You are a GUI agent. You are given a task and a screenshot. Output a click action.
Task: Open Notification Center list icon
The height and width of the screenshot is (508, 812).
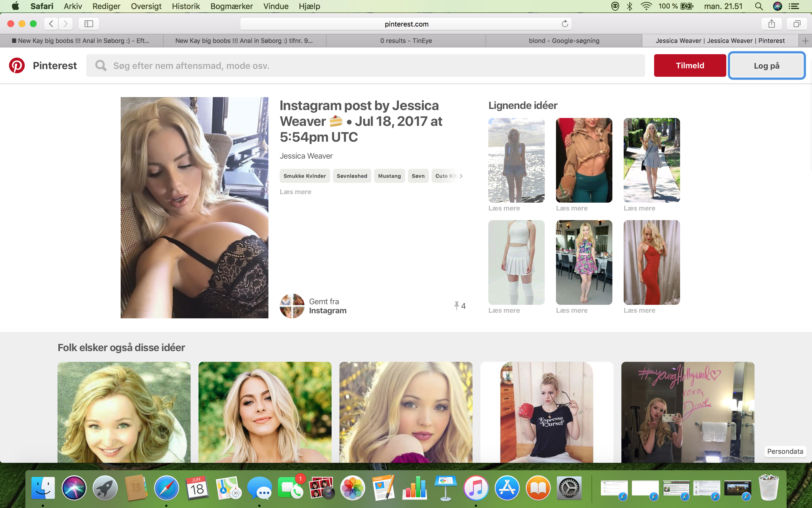coord(794,6)
